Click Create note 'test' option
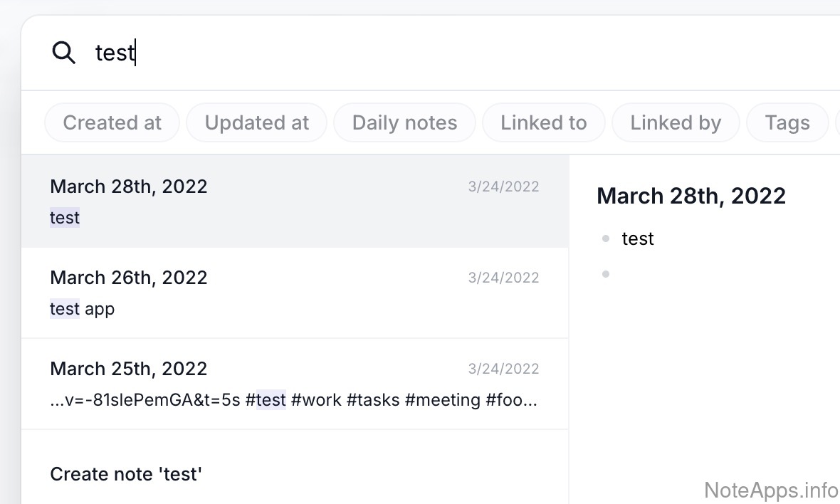Image resolution: width=840 pixels, height=504 pixels. [126, 474]
